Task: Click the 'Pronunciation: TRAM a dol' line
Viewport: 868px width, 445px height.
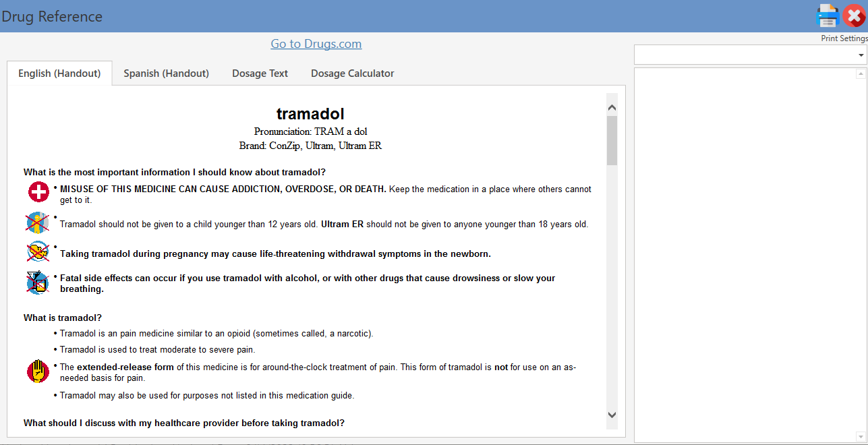Action: pos(310,131)
